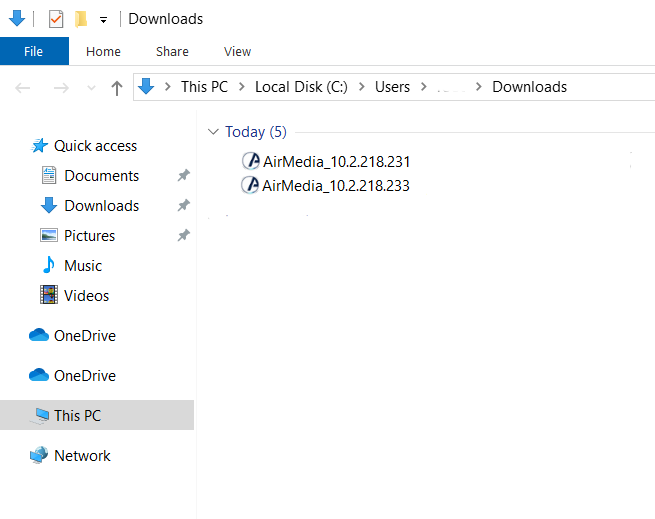Unpin Documents via its pin icon
Image resolution: width=655 pixels, height=519 pixels.
coord(183,176)
